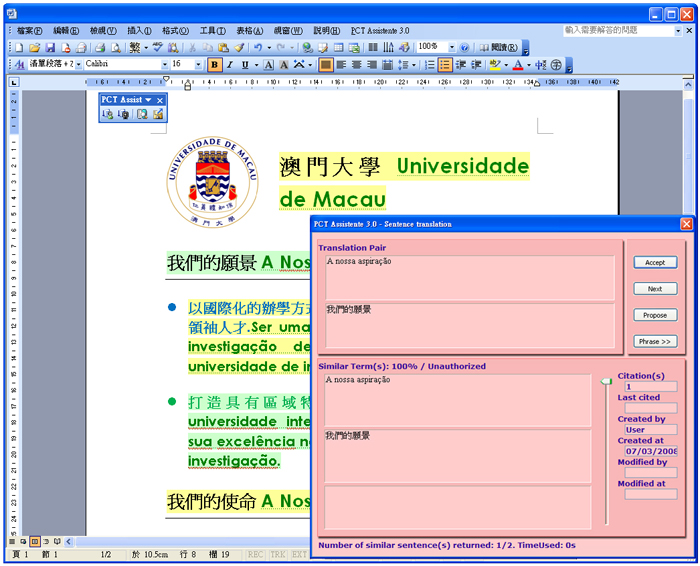
Task: Run the ABC spelling check
Action: point(158,47)
